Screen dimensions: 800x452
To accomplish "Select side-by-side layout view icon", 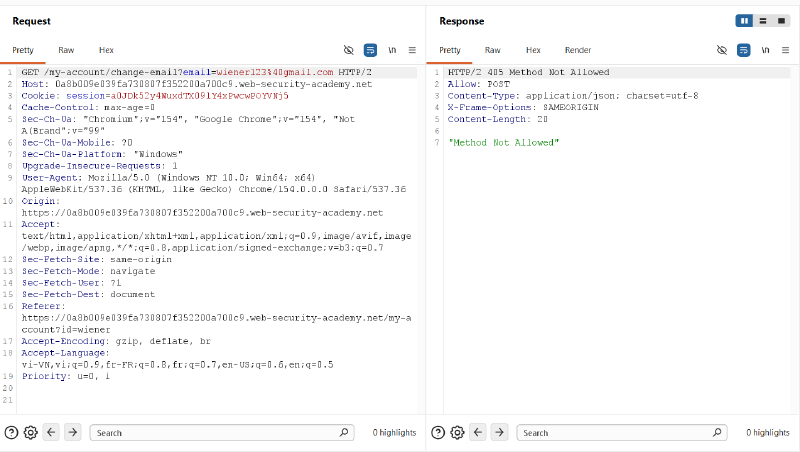I will click(x=744, y=21).
